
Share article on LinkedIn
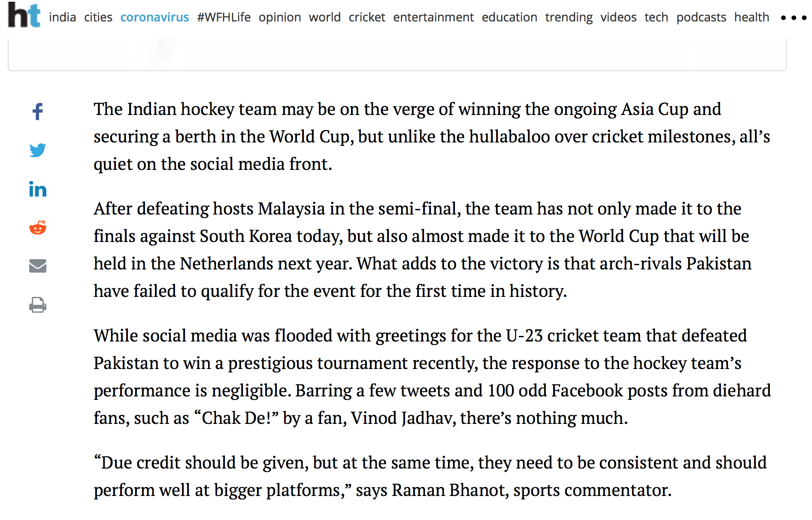point(38,189)
